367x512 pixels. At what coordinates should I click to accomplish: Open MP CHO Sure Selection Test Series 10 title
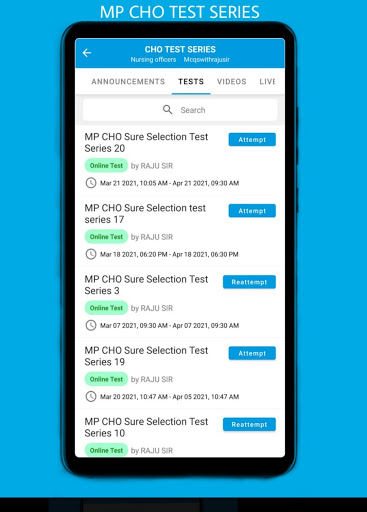[x=146, y=427]
